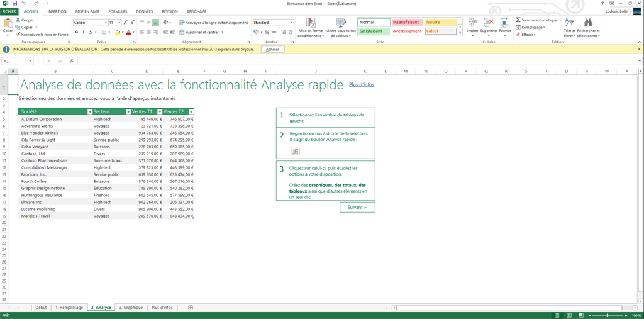Expand Fusionner et centrer options arrow
This screenshot has height=319, width=644.
[x=222, y=32]
